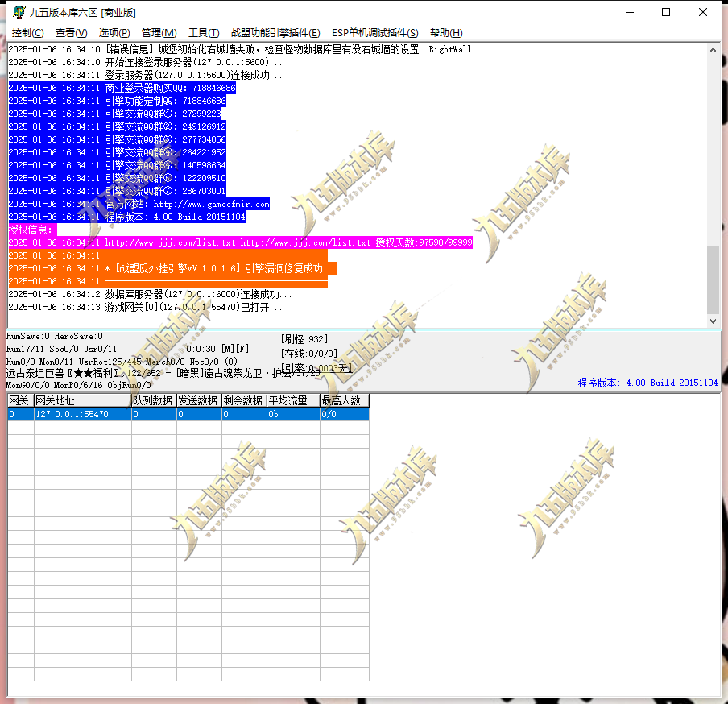Click the Hum0/0 Mon0/11 status line
The image size is (728, 704).
[122, 362]
